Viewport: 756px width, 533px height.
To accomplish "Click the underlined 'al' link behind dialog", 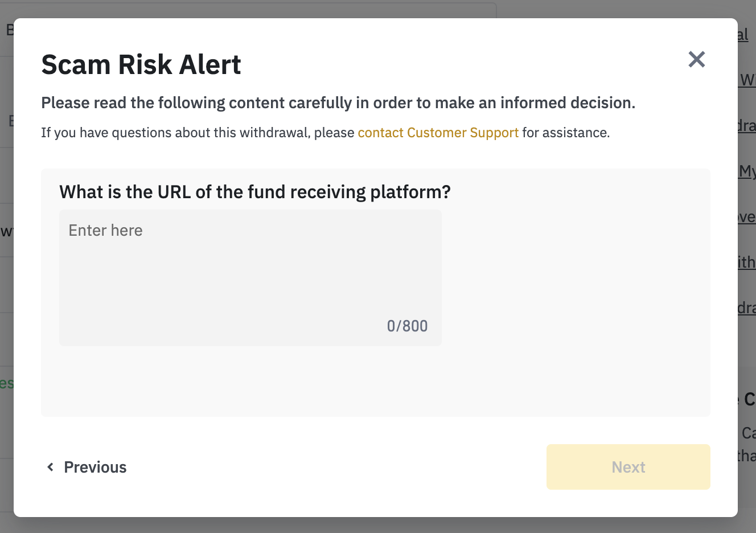I will (743, 35).
